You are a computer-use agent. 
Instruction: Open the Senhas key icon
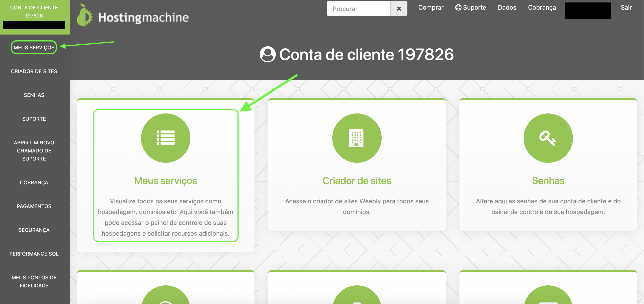[x=548, y=138]
